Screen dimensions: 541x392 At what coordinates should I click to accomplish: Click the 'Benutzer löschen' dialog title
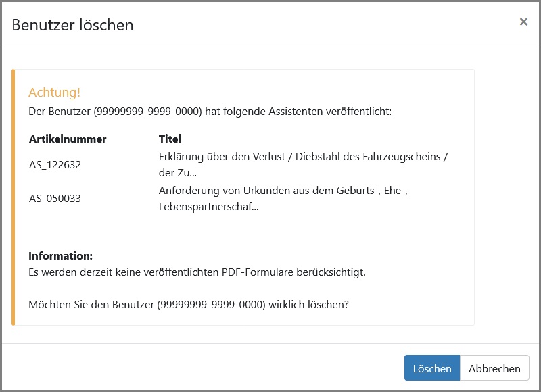pos(72,25)
